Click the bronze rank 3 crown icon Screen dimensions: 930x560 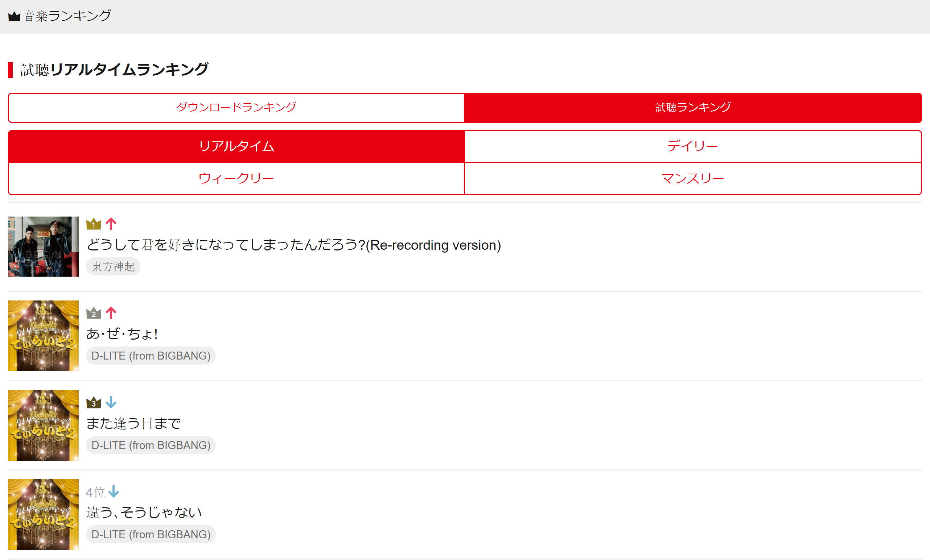tap(94, 403)
